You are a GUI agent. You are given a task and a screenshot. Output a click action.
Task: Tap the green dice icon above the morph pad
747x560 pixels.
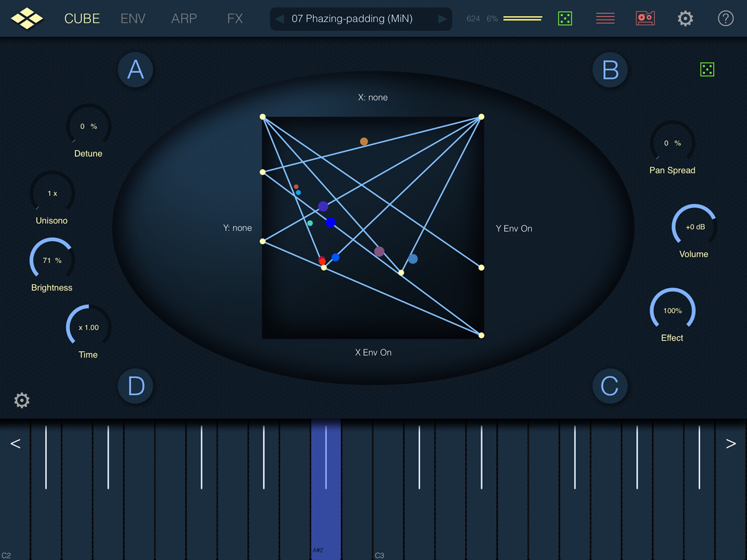point(707,69)
